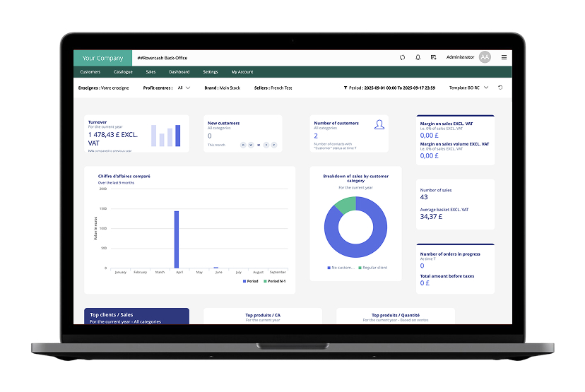Toggle the Period N-1 legend series

[274, 281]
